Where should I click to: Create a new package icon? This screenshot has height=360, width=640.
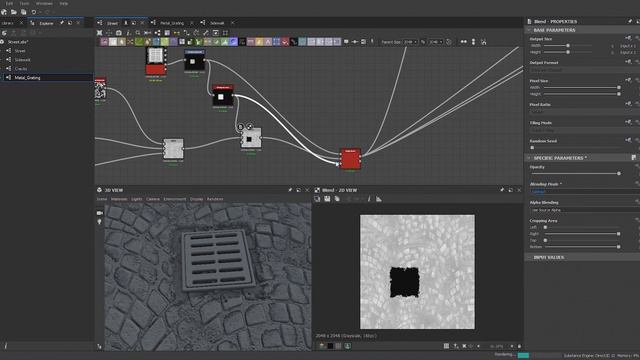pyautogui.click(x=4, y=12)
